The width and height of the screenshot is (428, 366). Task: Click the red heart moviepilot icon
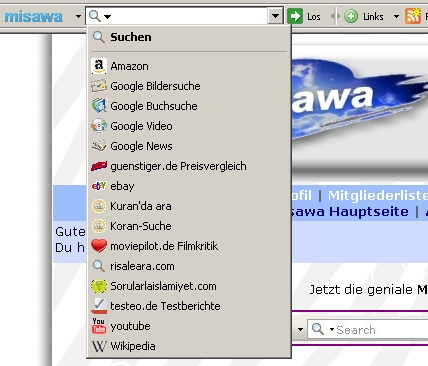coord(99,246)
